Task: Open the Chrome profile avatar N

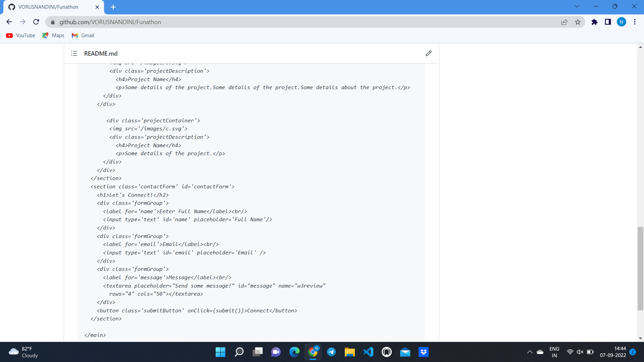Action: click(621, 22)
